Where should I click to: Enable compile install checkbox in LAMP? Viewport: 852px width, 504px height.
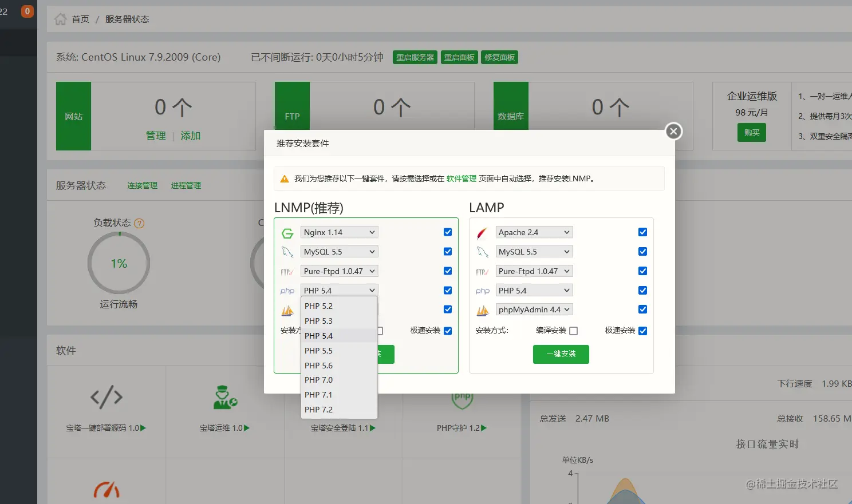pos(573,331)
